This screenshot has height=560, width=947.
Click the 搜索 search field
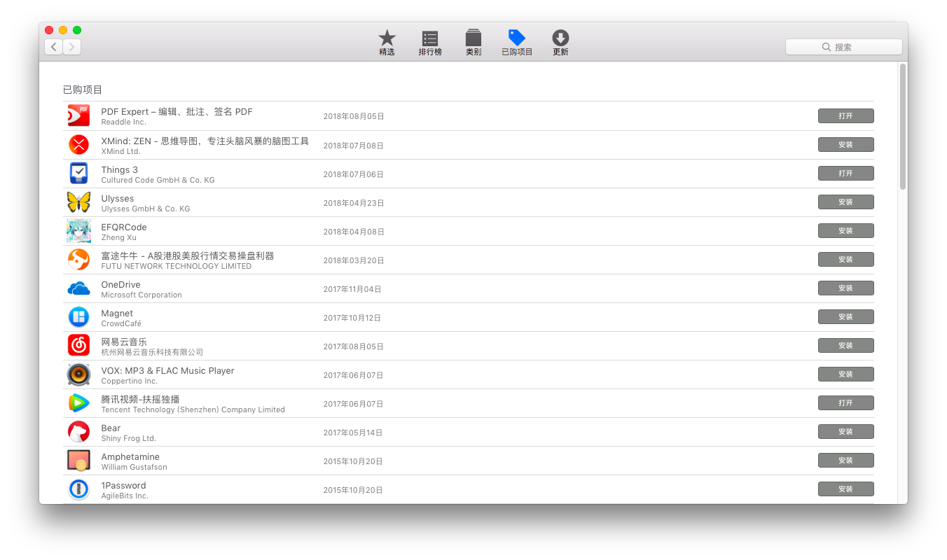coord(843,47)
